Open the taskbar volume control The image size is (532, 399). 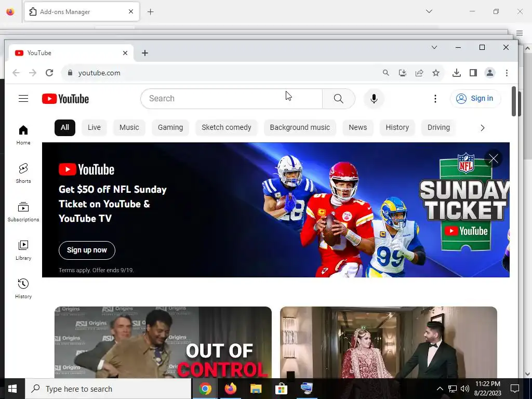click(465, 389)
